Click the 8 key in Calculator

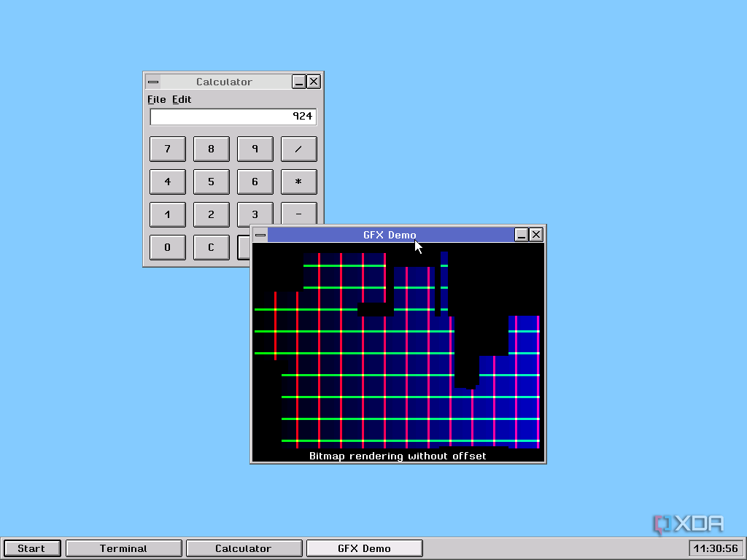click(x=212, y=149)
